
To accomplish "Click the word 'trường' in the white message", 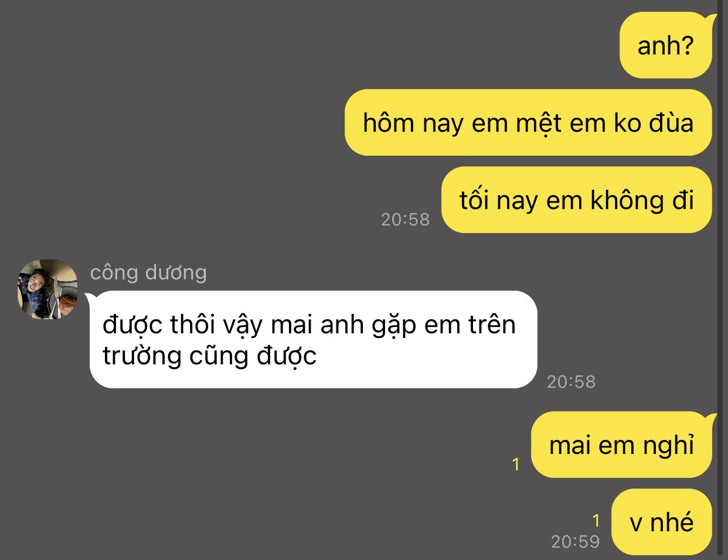I will point(142,356).
